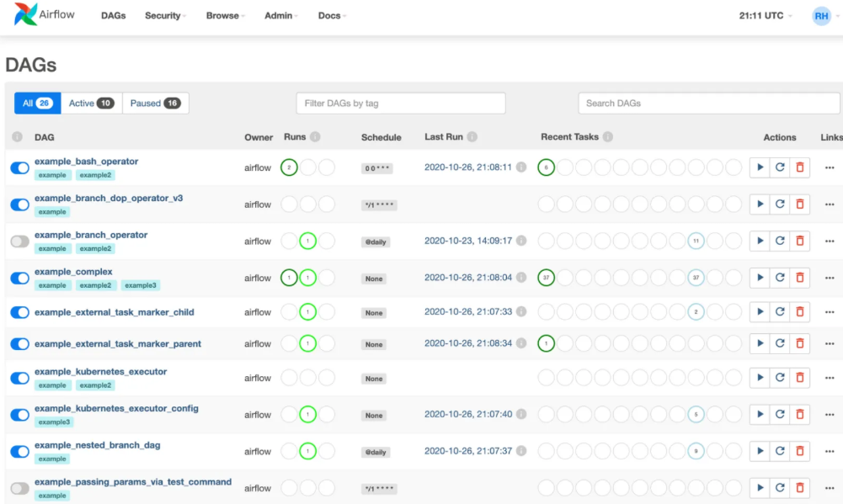The image size is (843, 504).
Task: Trigger the example_complex DAG
Action: tap(760, 278)
